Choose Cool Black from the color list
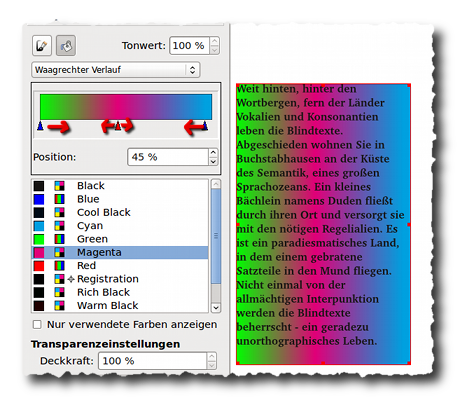The height and width of the screenshot is (401, 460). (x=120, y=212)
